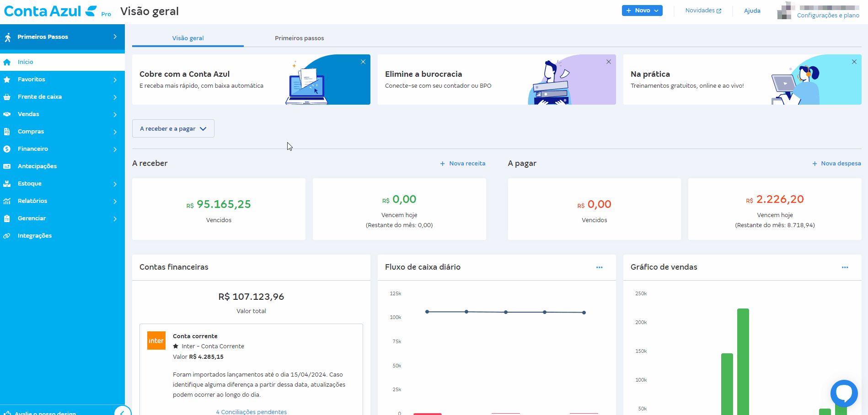Click the star icon next to Inter - Conta Corrente
868x415 pixels.
tap(176, 346)
